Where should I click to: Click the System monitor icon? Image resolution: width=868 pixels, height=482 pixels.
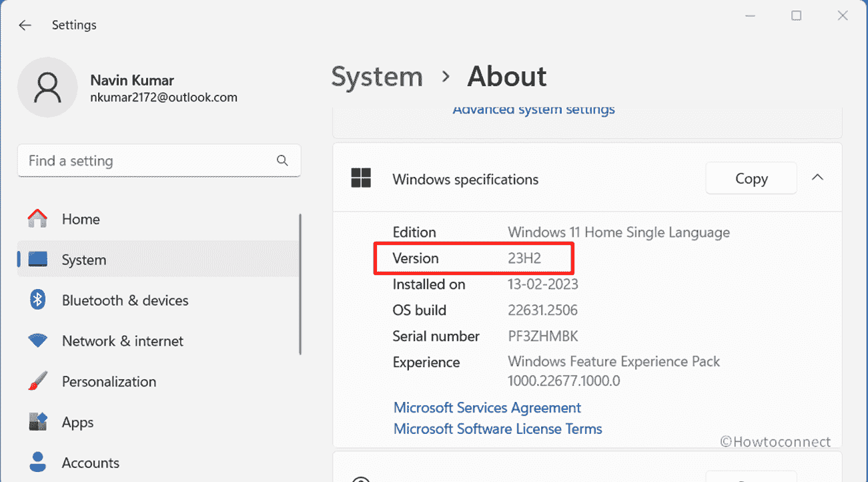[x=38, y=259]
